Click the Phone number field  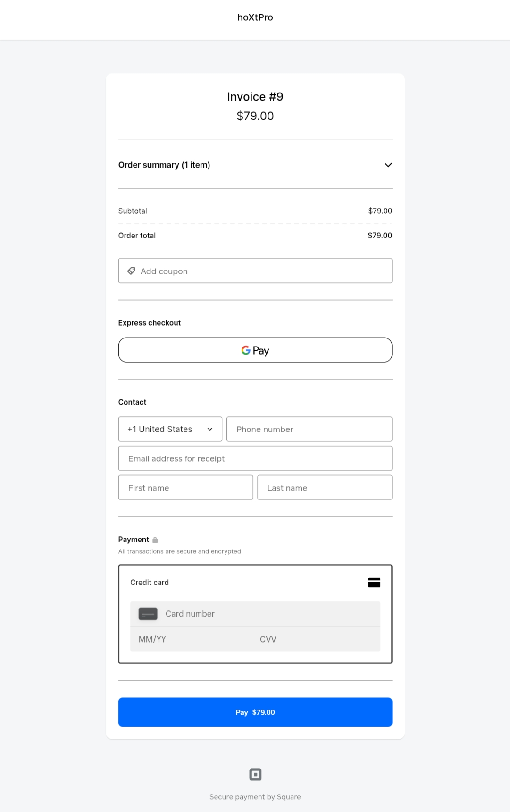(x=309, y=429)
